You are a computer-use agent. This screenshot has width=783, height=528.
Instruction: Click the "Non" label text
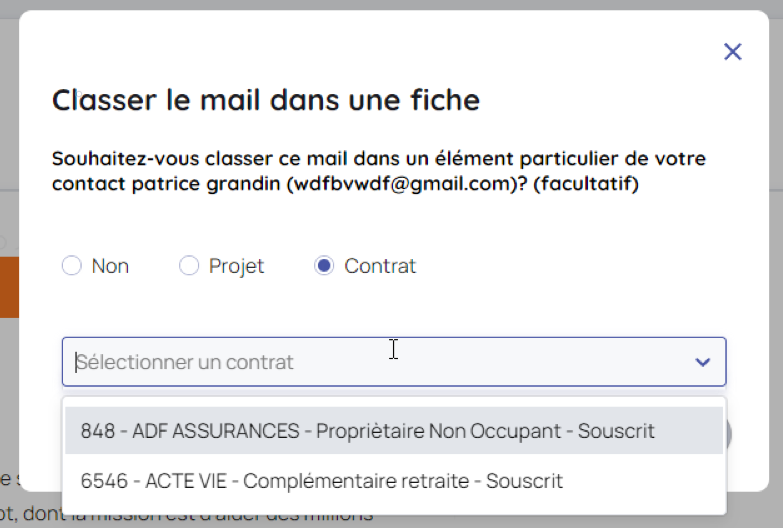(110, 266)
